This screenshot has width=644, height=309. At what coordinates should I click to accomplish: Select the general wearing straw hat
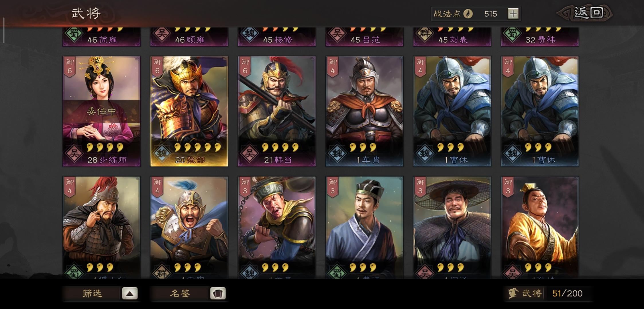(452, 228)
